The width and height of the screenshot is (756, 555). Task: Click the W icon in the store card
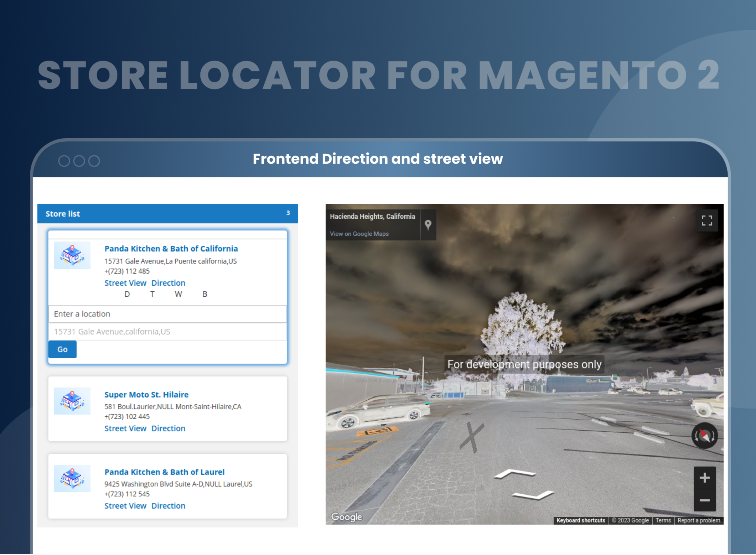coord(178,294)
